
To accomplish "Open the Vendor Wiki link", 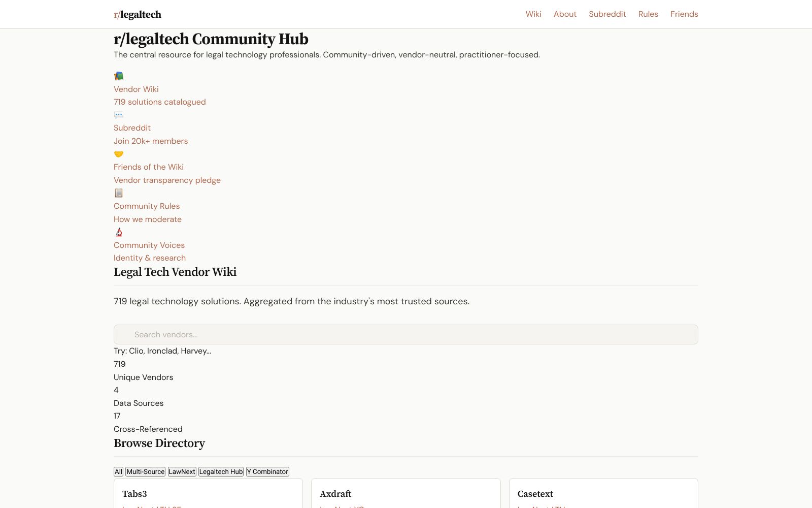I will [x=136, y=89].
